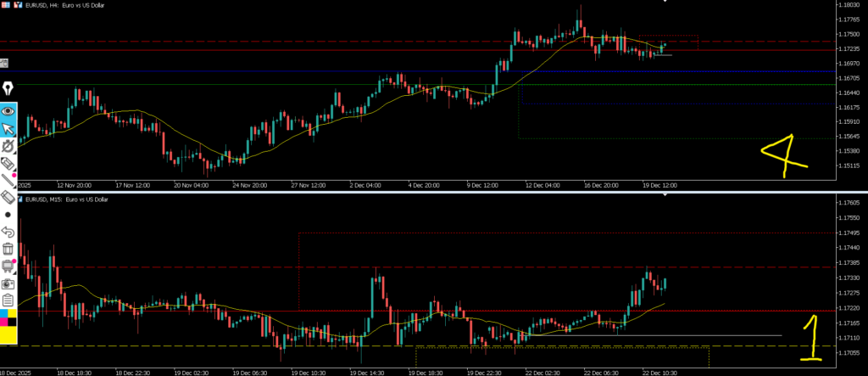Select the eraser tool

(x=8, y=197)
